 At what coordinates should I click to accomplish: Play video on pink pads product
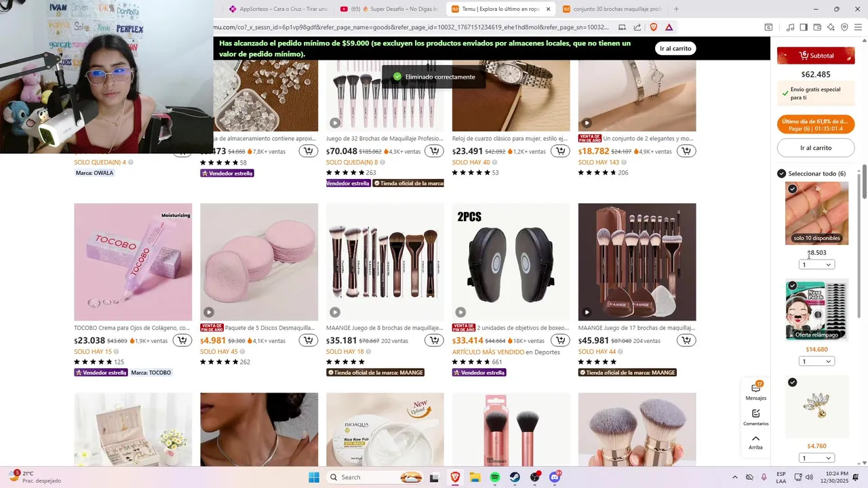click(x=209, y=312)
